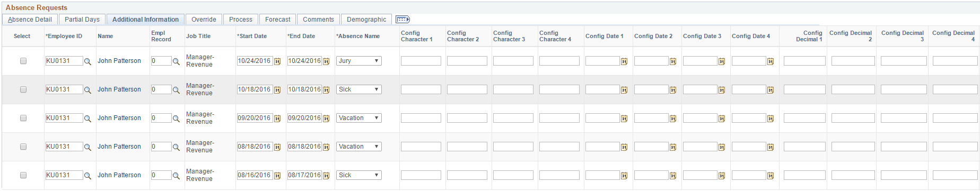
Task: Sort by the Job Title column header
Action: [x=198, y=37]
